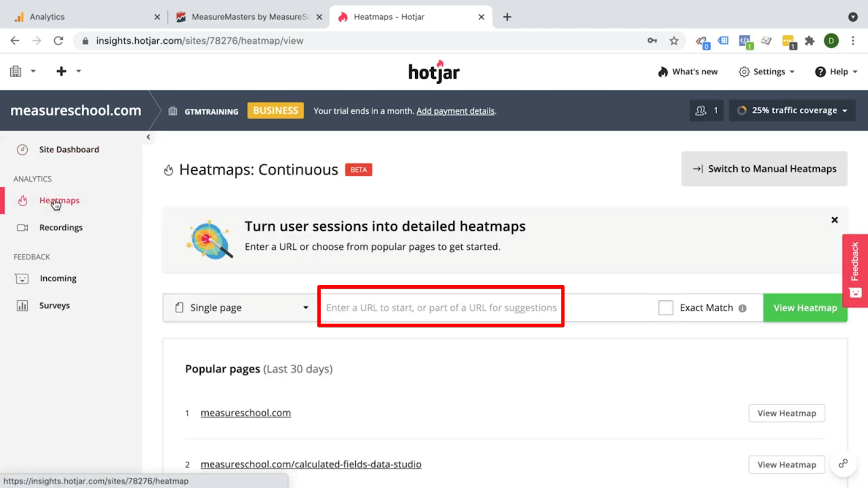Open the GTMTRAINING organization

tap(203, 111)
